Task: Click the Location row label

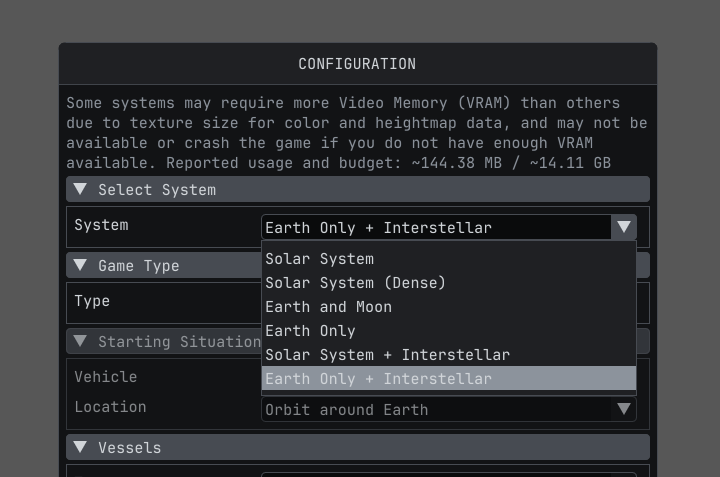Action: pos(110,407)
